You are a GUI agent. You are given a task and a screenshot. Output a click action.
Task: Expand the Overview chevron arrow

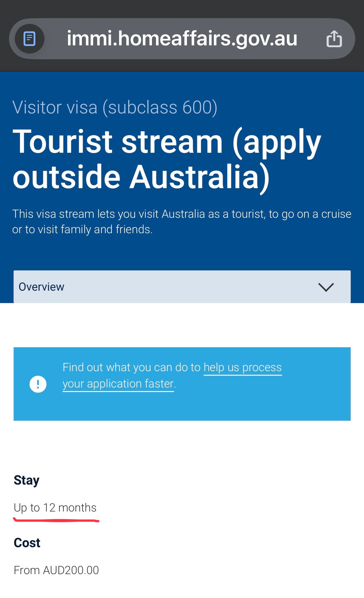click(326, 287)
